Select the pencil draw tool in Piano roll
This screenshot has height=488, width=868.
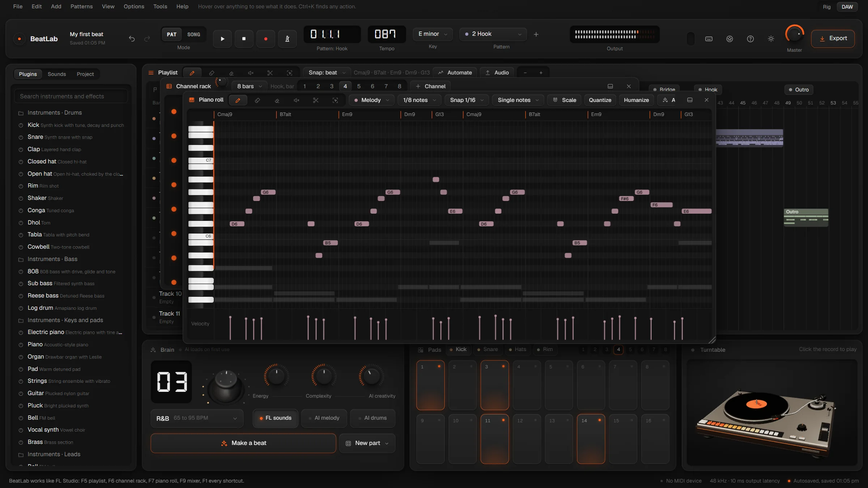(x=238, y=100)
